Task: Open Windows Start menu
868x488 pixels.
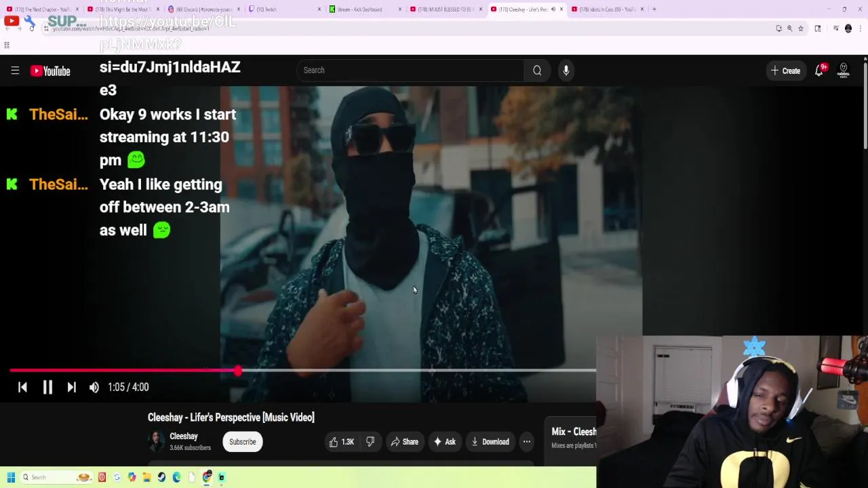Action: [x=11, y=477]
